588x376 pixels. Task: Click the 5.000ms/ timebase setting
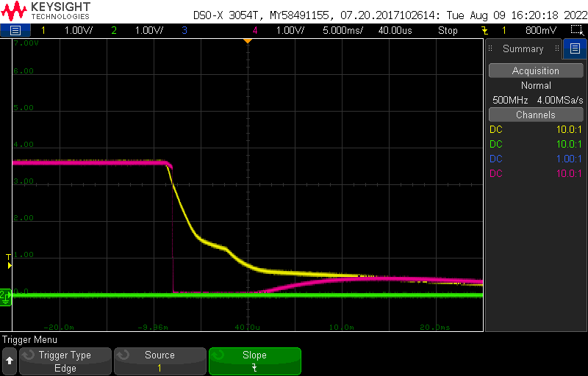point(343,30)
